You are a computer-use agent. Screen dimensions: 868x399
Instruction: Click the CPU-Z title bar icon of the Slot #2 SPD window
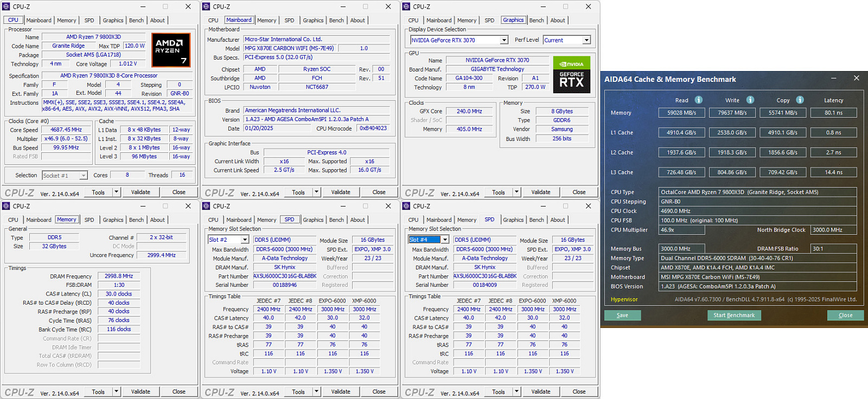(x=206, y=206)
